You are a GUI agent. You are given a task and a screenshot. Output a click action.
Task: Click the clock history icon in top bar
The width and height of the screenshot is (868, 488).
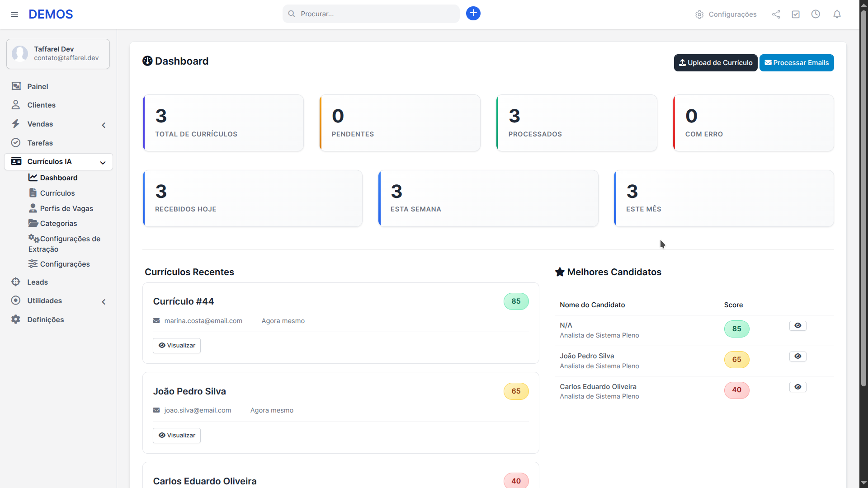click(x=816, y=14)
